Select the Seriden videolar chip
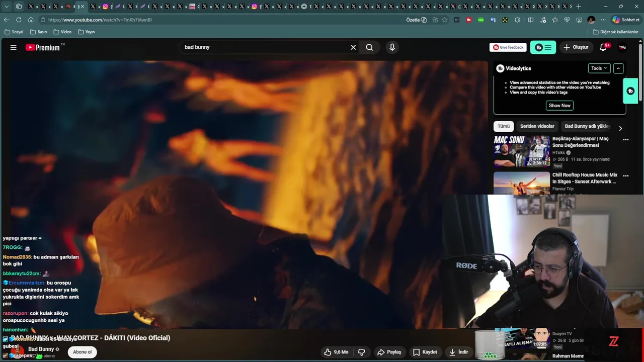Screen dimensions: 644x362 pos(537,126)
